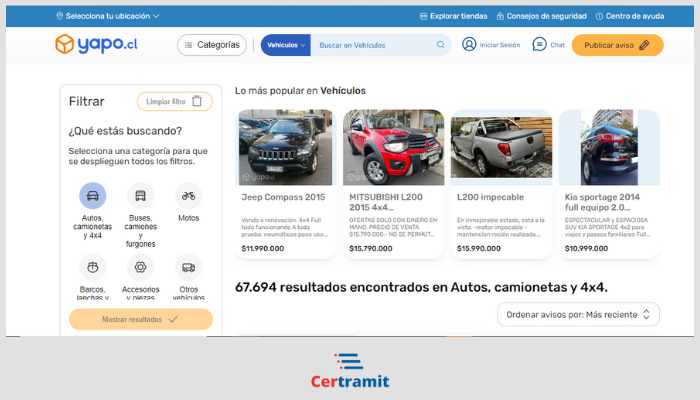
Task: Click the yapo.cl logo
Action: click(96, 44)
